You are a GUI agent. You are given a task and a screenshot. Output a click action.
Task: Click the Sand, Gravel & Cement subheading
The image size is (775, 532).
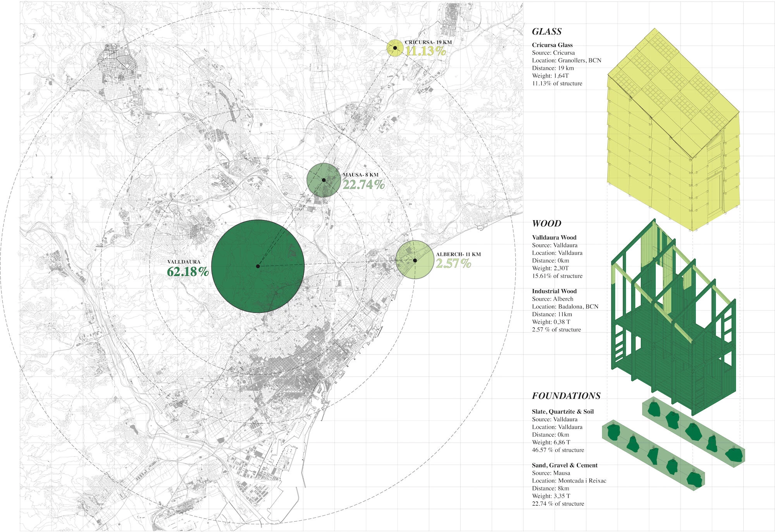coord(565,465)
